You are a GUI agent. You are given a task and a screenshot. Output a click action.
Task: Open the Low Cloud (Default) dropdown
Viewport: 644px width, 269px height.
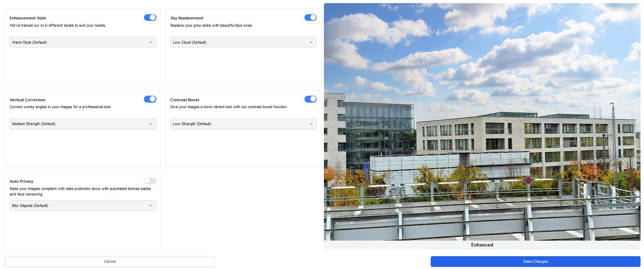point(243,42)
